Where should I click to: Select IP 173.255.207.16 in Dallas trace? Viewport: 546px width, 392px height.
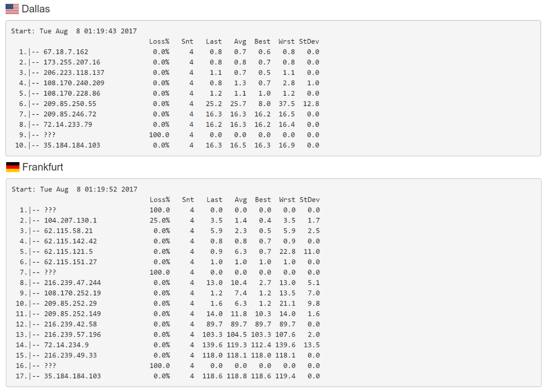[72, 62]
